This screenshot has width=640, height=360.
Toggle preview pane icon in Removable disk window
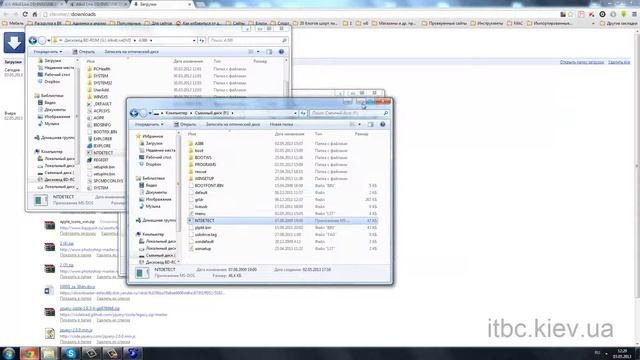[x=370, y=124]
